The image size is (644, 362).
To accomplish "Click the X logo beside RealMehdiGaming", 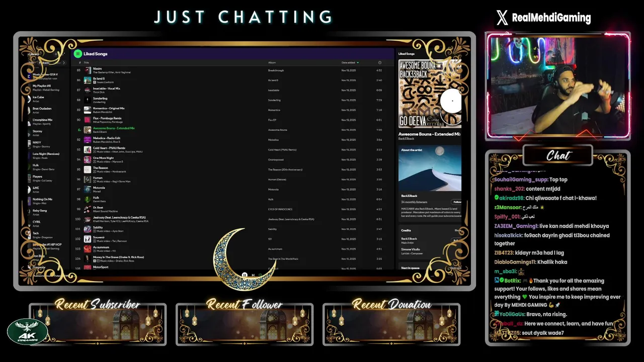I will coord(502,18).
